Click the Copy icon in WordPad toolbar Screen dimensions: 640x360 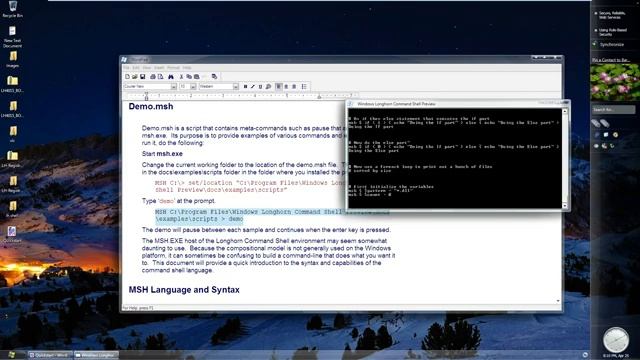[189, 77]
